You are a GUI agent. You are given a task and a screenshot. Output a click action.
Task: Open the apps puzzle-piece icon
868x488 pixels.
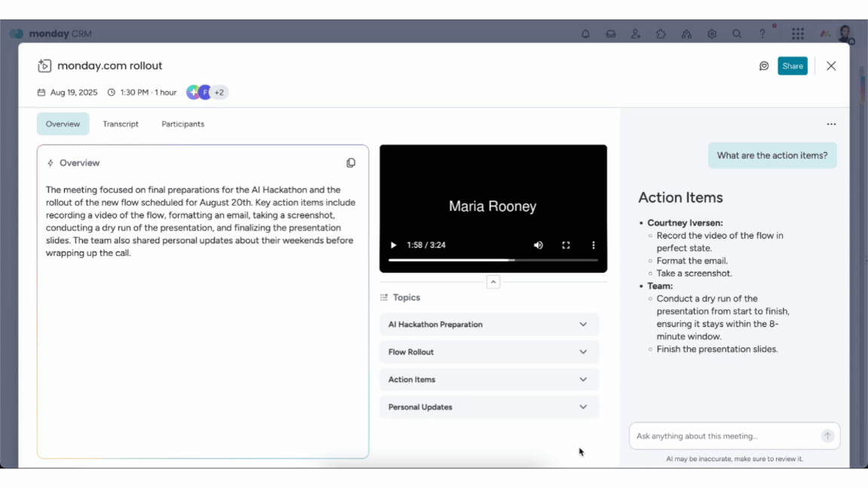click(x=661, y=34)
